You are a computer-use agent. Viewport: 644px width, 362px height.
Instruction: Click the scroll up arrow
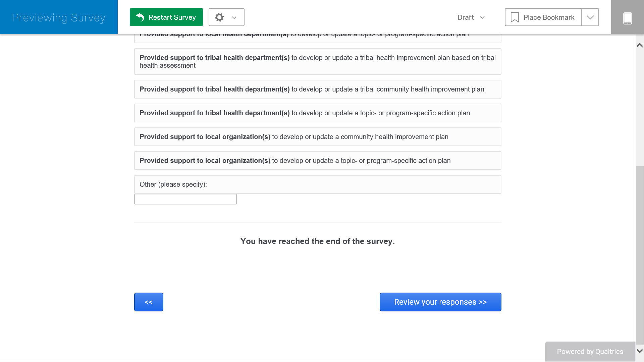[x=640, y=45]
